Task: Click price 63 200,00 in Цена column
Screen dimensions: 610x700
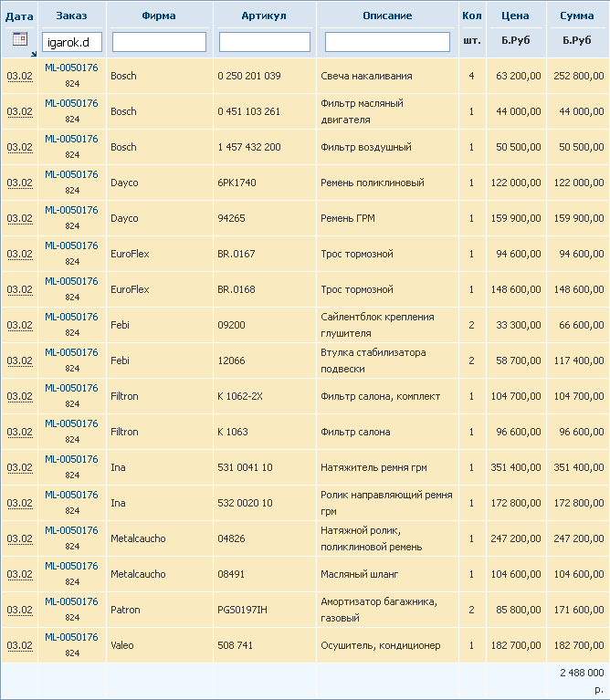Action: [519, 76]
